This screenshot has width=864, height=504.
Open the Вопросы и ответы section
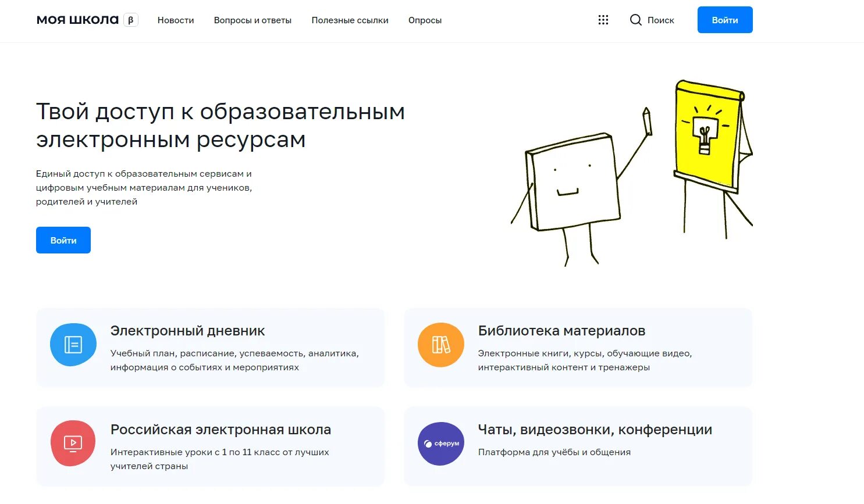pos(253,20)
